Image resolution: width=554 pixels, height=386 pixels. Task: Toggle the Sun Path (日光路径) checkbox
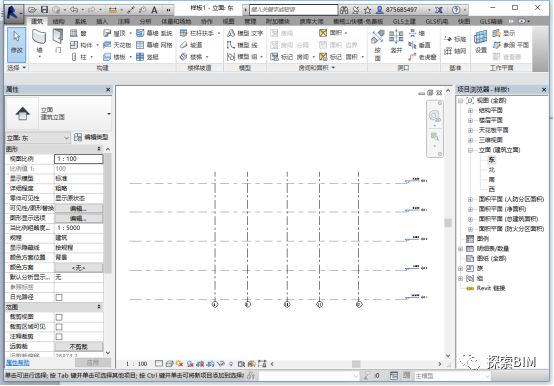(x=59, y=297)
